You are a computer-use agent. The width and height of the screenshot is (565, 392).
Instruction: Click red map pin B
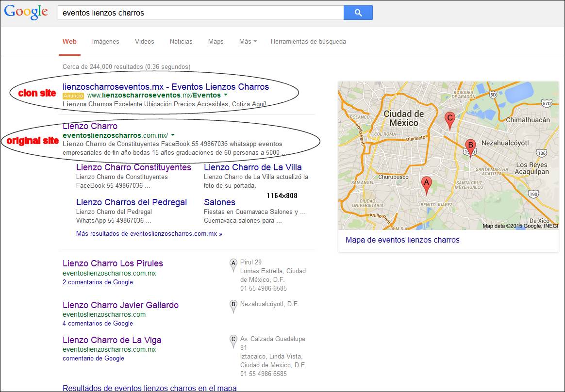pyautogui.click(x=470, y=148)
